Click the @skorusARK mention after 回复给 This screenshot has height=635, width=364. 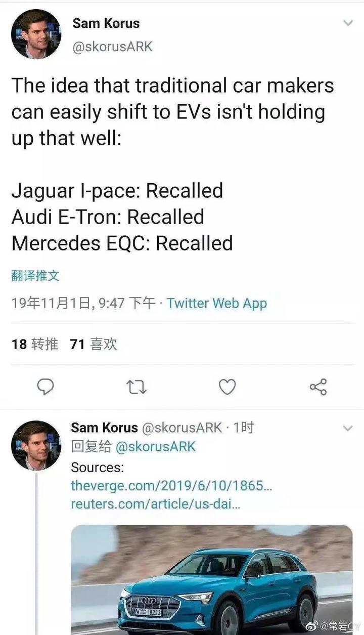pos(155,447)
